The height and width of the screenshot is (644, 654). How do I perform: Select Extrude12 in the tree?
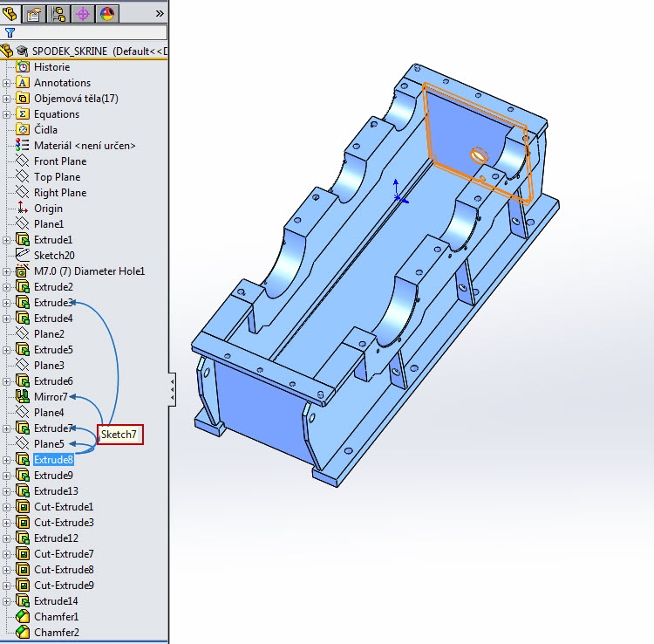pyautogui.click(x=57, y=538)
